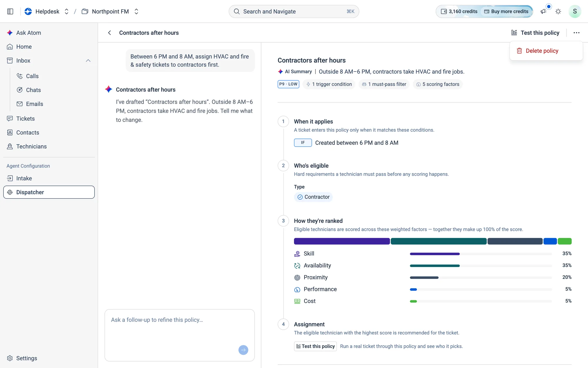Open Northpoint FM project switcher

point(110,11)
